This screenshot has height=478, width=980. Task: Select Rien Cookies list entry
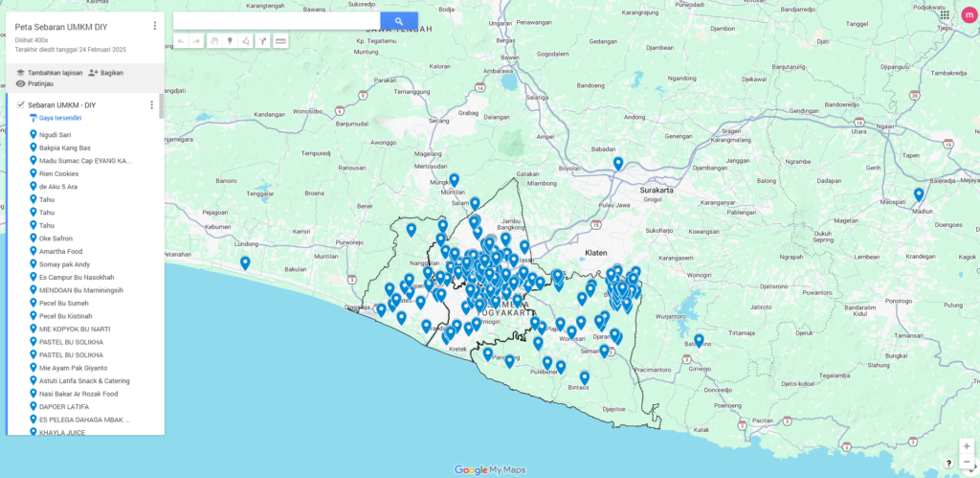coord(59,174)
